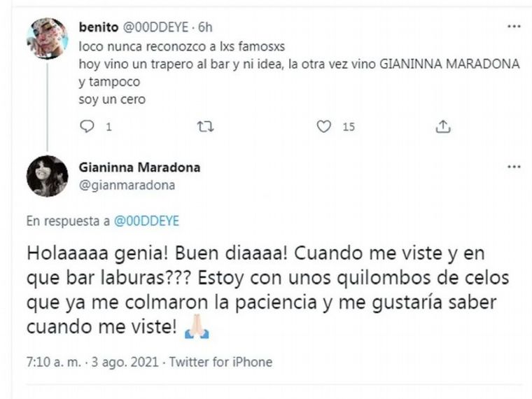The width and height of the screenshot is (532, 399).
Task: Open more options on Gianinna Maradona's tweet
Action: coord(513,167)
